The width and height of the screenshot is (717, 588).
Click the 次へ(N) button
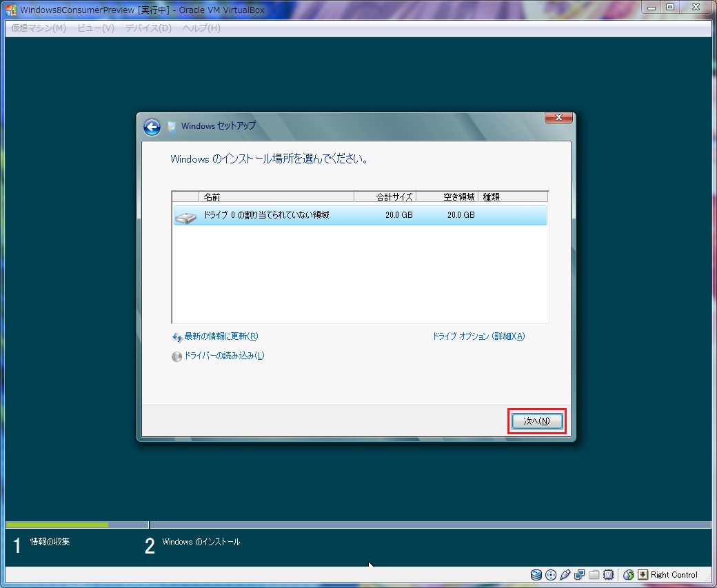[x=537, y=420]
